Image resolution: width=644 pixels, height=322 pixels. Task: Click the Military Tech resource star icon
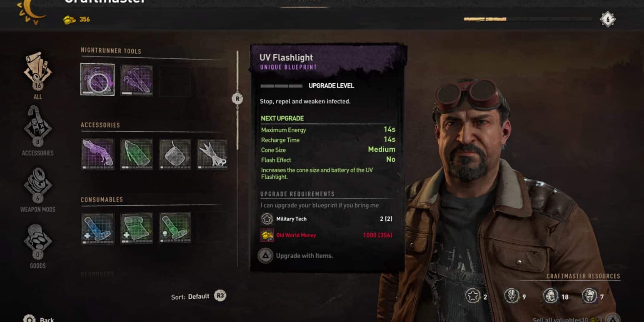[473, 296]
